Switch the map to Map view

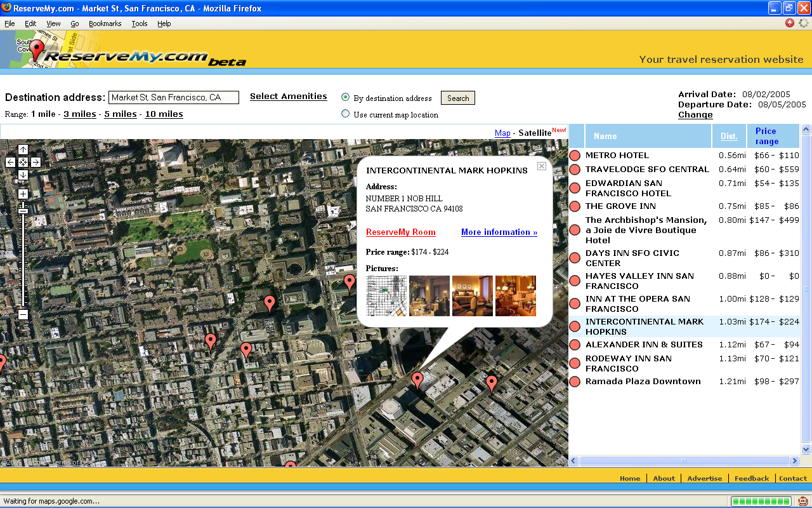tap(502, 133)
